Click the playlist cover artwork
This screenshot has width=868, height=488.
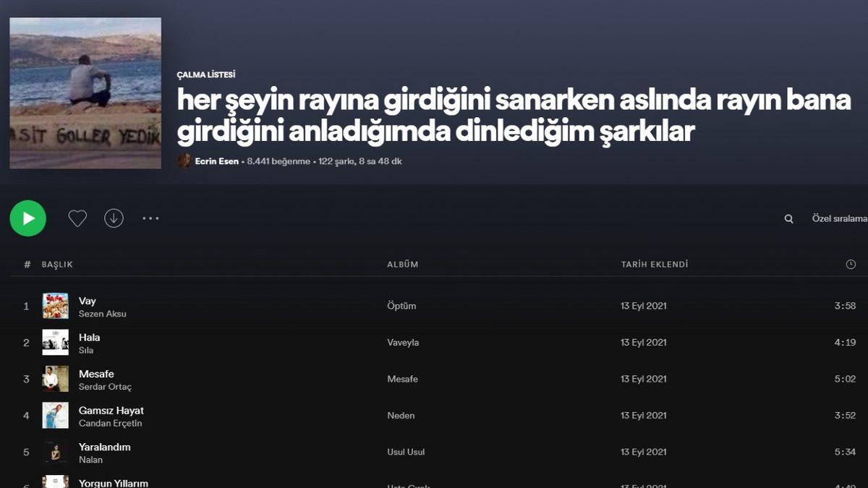coord(85,93)
